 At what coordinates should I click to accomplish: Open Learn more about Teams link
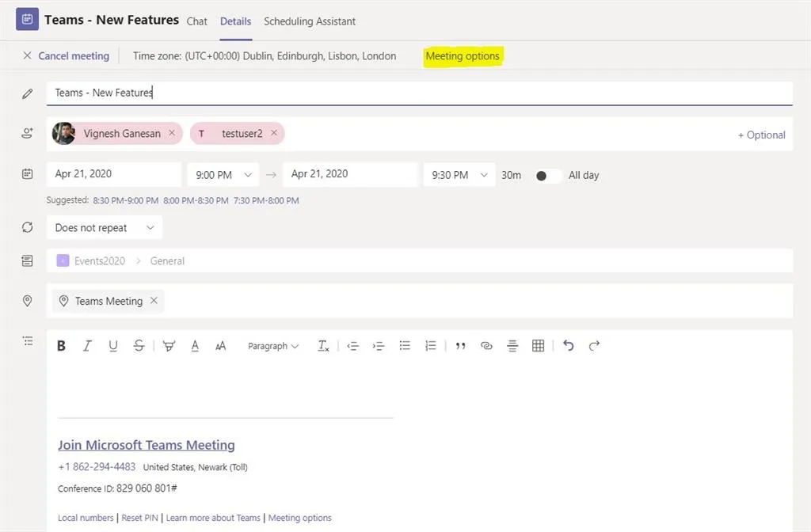[x=213, y=518]
